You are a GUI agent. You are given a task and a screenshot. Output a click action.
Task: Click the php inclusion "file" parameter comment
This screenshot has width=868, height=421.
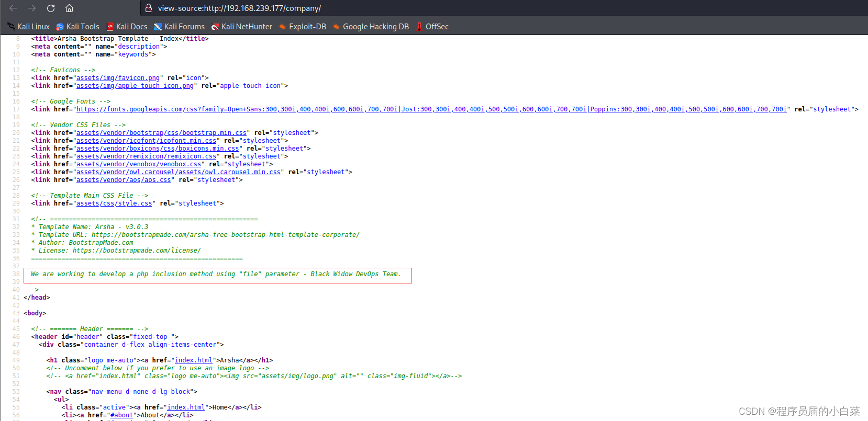point(216,274)
